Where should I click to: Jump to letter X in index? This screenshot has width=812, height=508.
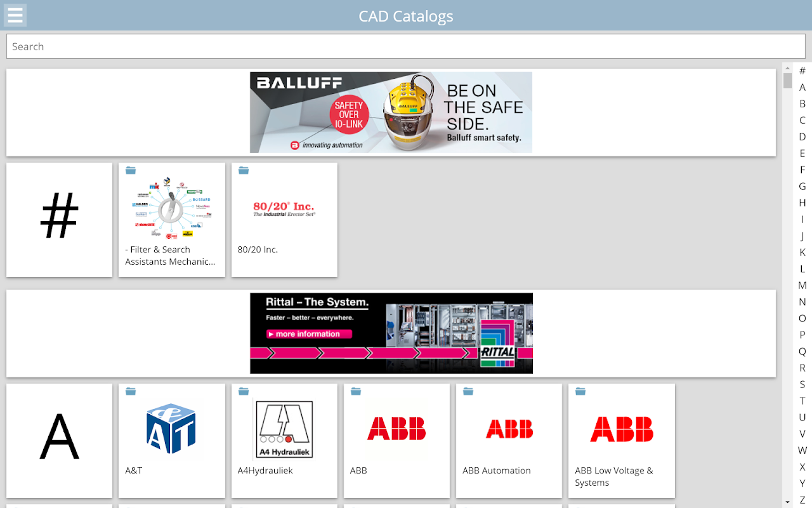coord(802,467)
